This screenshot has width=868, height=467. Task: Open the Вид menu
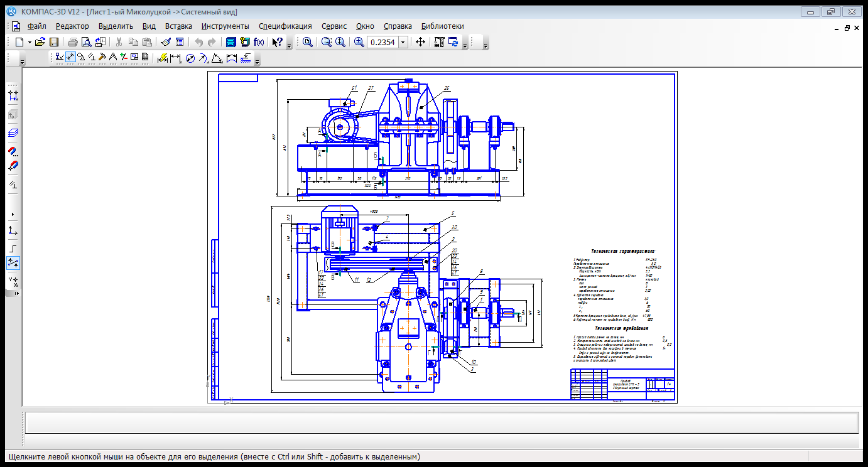pyautogui.click(x=149, y=26)
